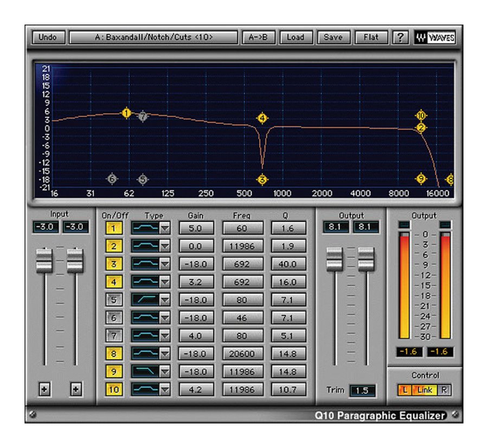Open band 1 type dropdown arrow
Image resolution: width=488 pixels, height=448 pixels.
[x=165, y=228]
